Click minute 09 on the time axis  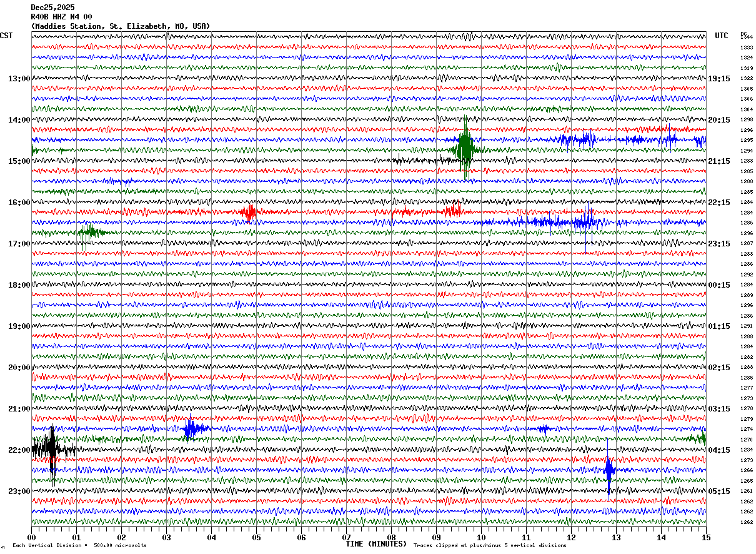tap(436, 538)
